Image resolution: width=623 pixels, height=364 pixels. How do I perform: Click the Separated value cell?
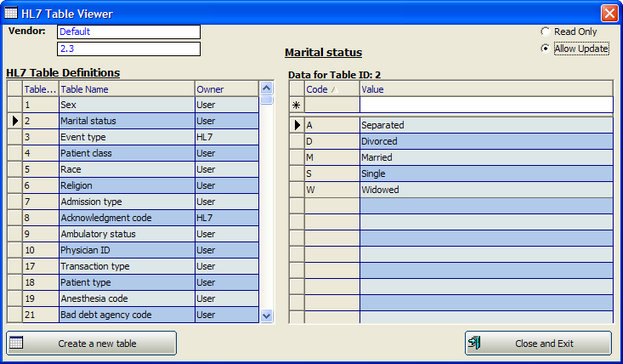tap(486, 125)
